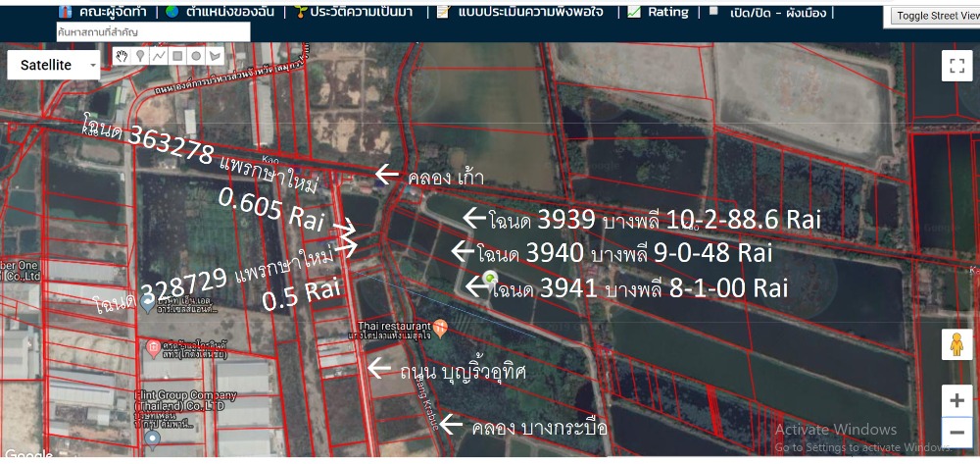Zoom in with the plus button

point(956,401)
